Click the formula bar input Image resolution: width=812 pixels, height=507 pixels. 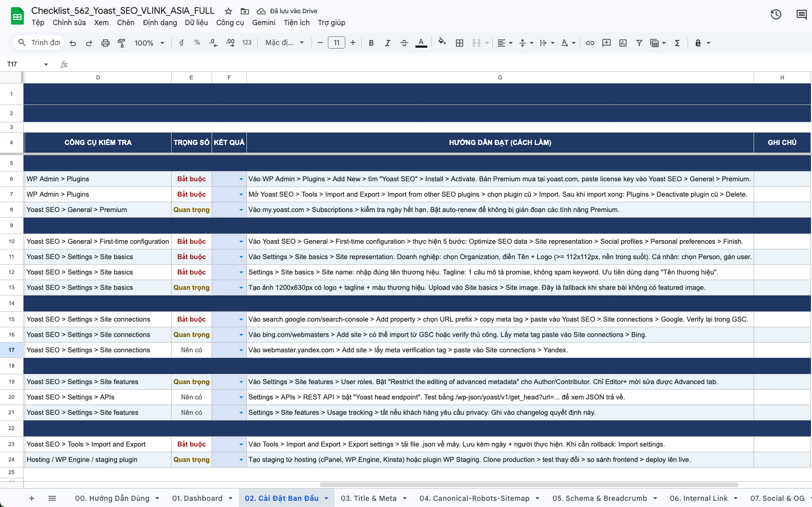point(441,65)
